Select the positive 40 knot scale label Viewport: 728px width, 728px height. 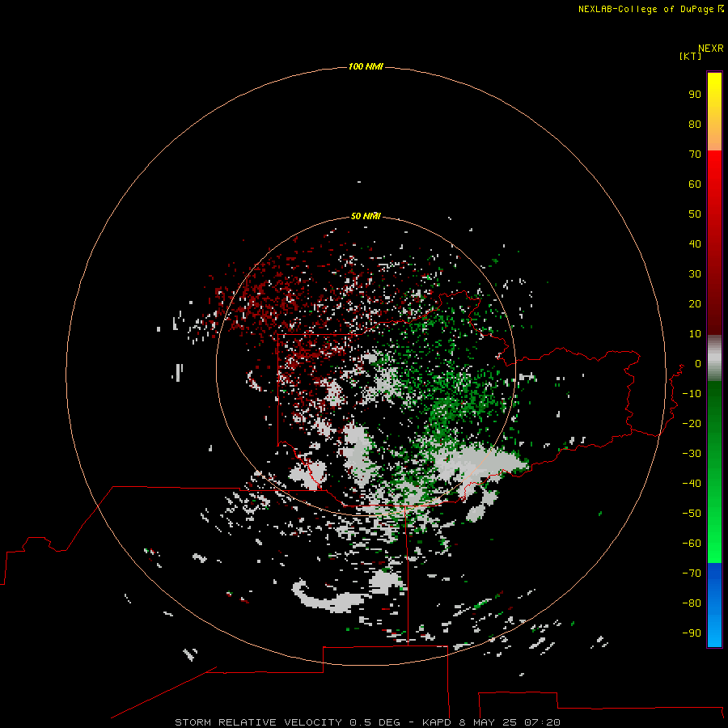pyautogui.click(x=695, y=244)
